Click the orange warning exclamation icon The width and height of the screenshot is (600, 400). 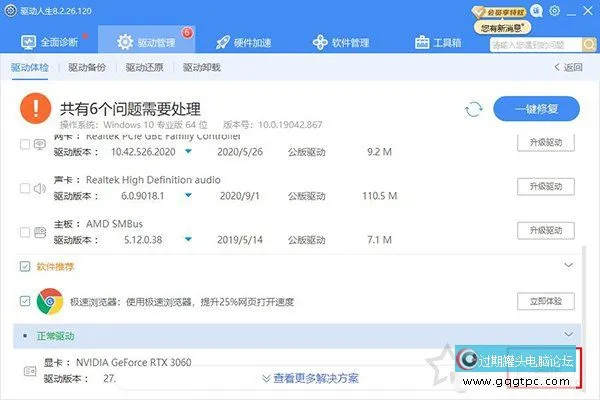[x=36, y=108]
